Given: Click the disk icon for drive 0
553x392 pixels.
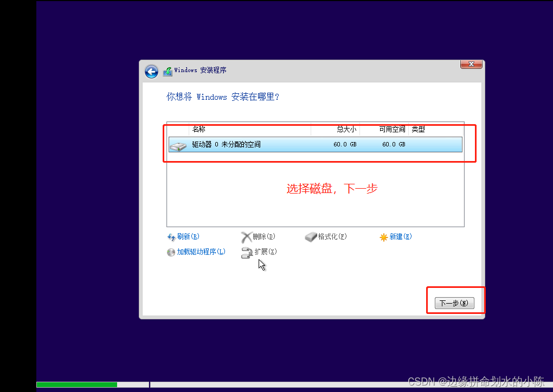Looking at the screenshot, I should click(178, 146).
